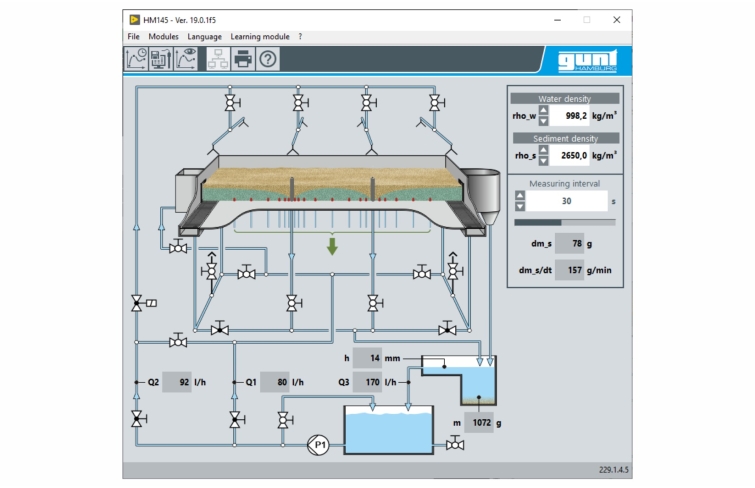Select the system diagram toolbar icon

pos(218,59)
